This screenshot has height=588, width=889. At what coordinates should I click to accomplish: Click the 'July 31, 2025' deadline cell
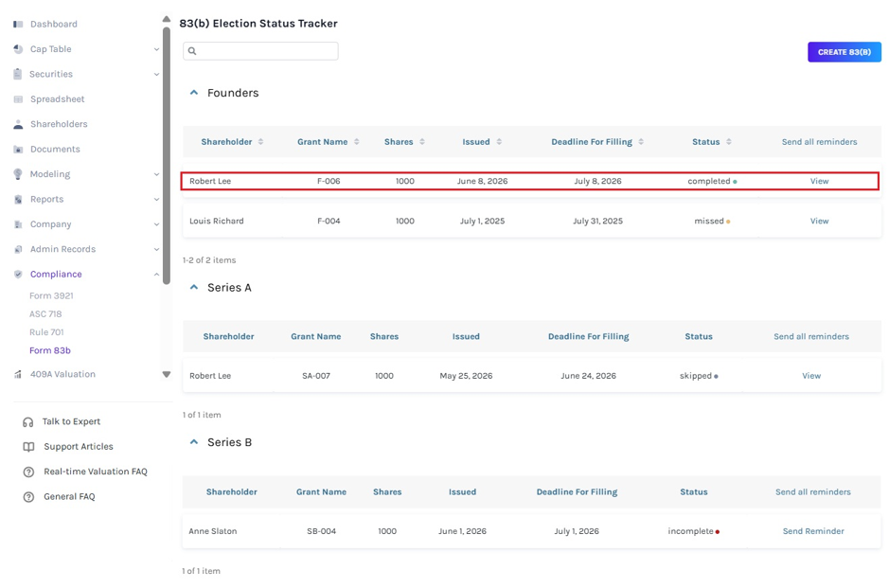[x=597, y=222]
